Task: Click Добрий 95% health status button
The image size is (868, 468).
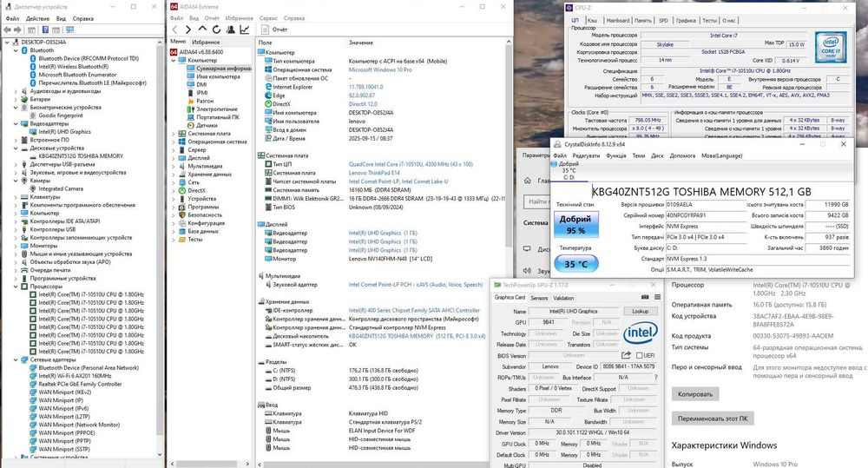Action: [x=575, y=224]
